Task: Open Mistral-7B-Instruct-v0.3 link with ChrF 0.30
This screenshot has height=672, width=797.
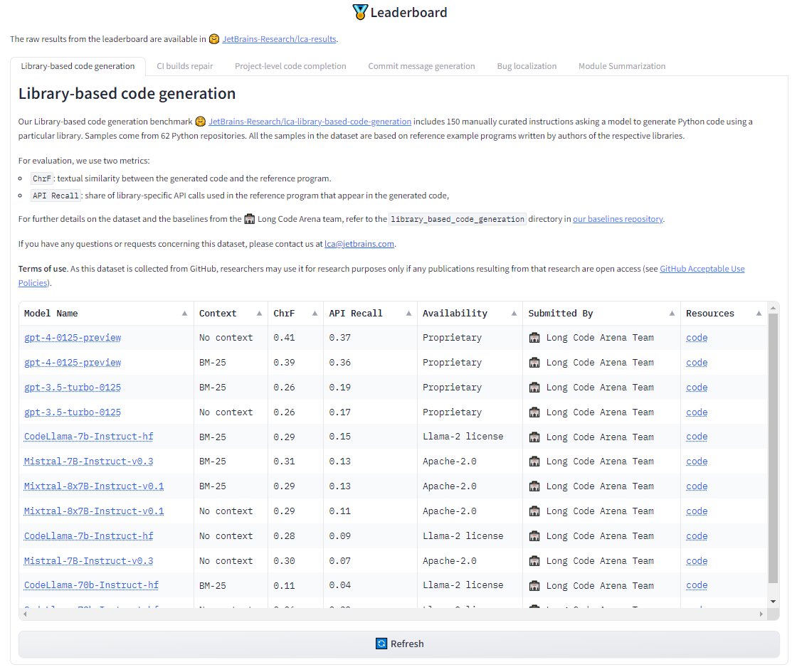Action: pos(88,561)
